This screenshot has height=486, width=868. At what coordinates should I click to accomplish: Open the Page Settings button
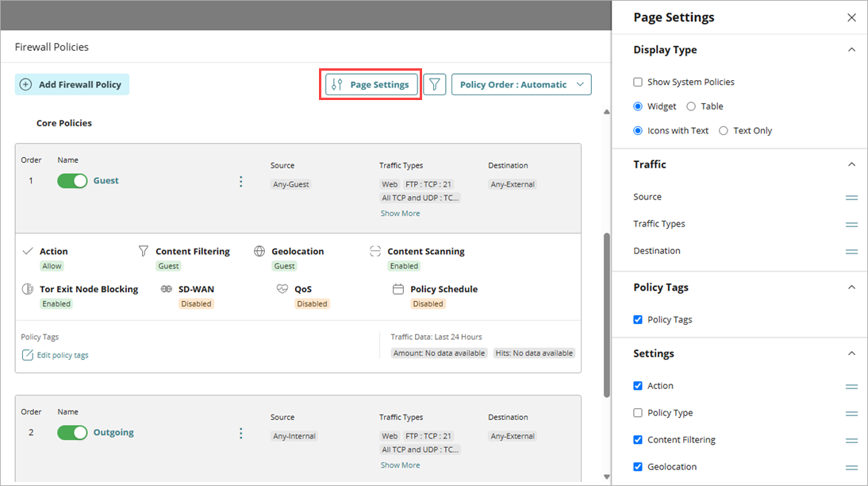tap(371, 84)
